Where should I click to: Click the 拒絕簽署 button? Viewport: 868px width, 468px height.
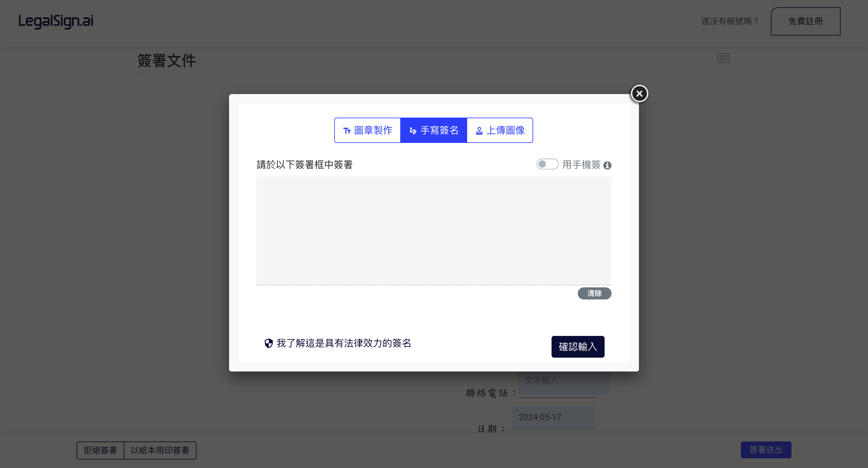pyautogui.click(x=100, y=450)
